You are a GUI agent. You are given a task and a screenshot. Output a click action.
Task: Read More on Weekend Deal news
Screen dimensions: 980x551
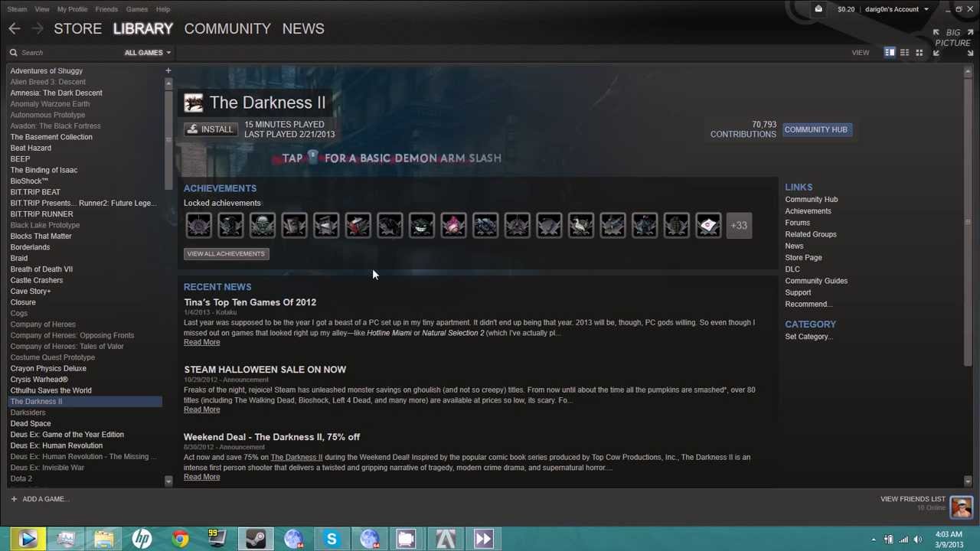coord(201,477)
